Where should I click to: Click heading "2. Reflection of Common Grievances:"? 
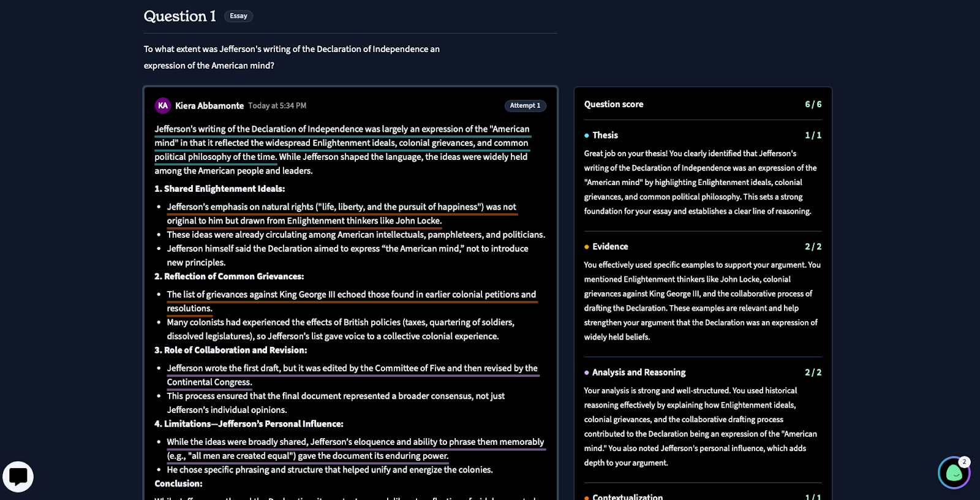229,276
